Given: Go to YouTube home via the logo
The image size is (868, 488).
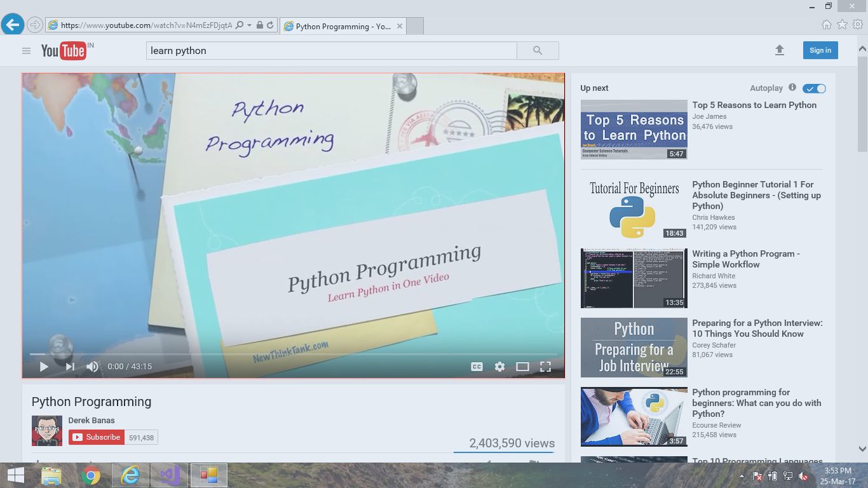Looking at the screenshot, I should [x=64, y=51].
